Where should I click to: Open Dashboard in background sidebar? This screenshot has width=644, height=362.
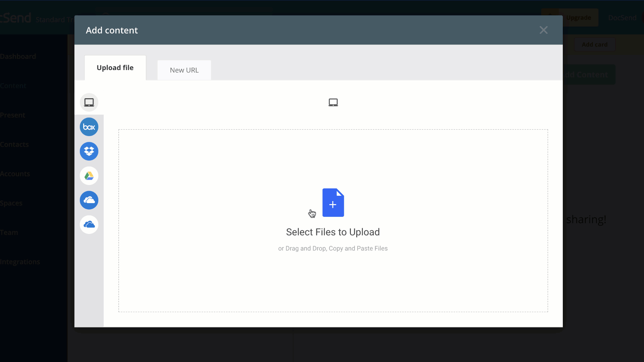[x=18, y=56]
